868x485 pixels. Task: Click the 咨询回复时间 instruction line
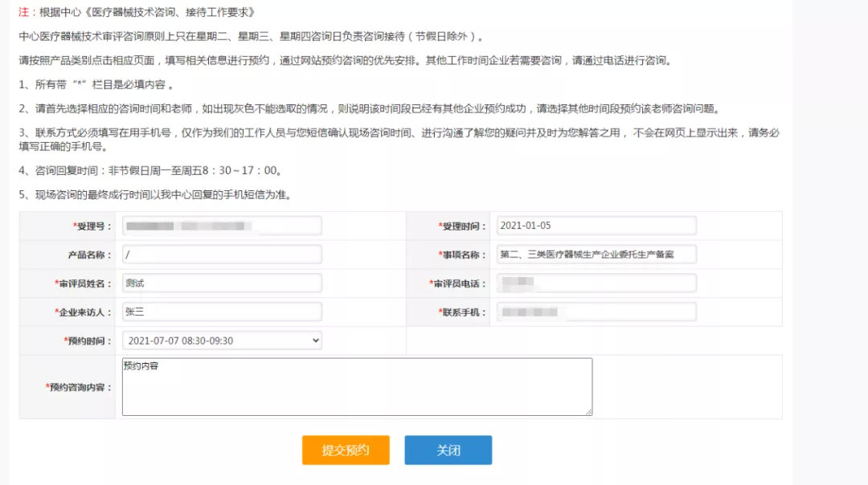tap(149, 171)
